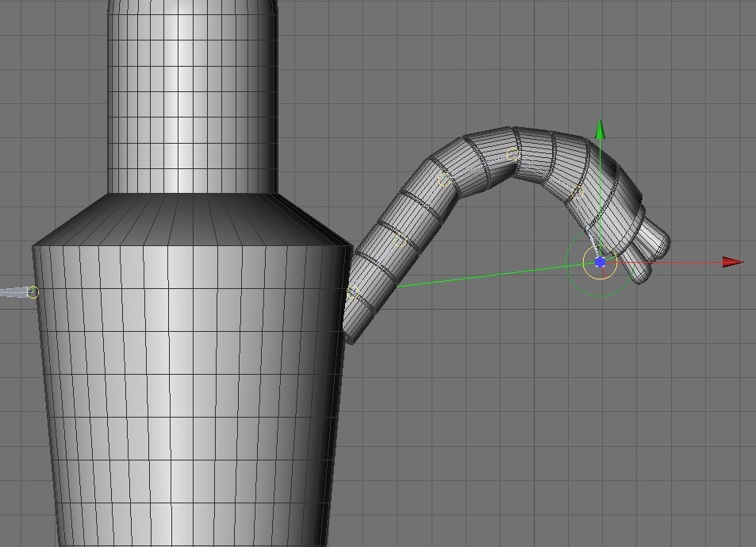Select the joint marker at the arm's top bend
This screenshot has height=547, width=756.
513,155
